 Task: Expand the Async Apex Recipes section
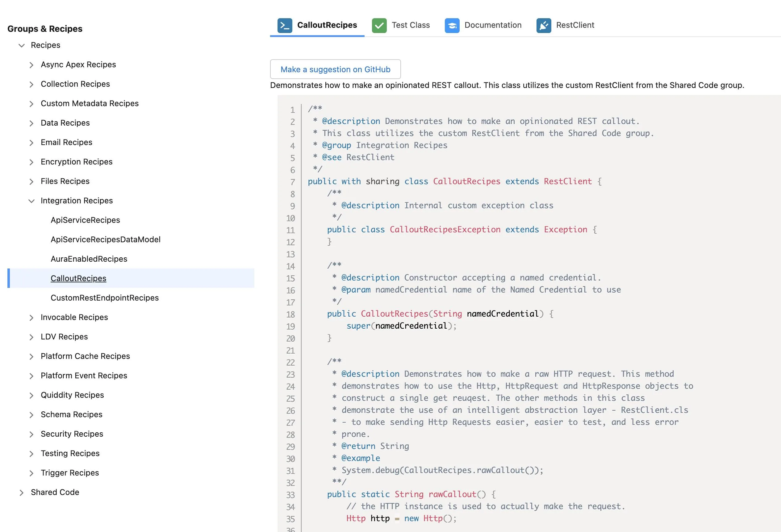pyautogui.click(x=31, y=64)
